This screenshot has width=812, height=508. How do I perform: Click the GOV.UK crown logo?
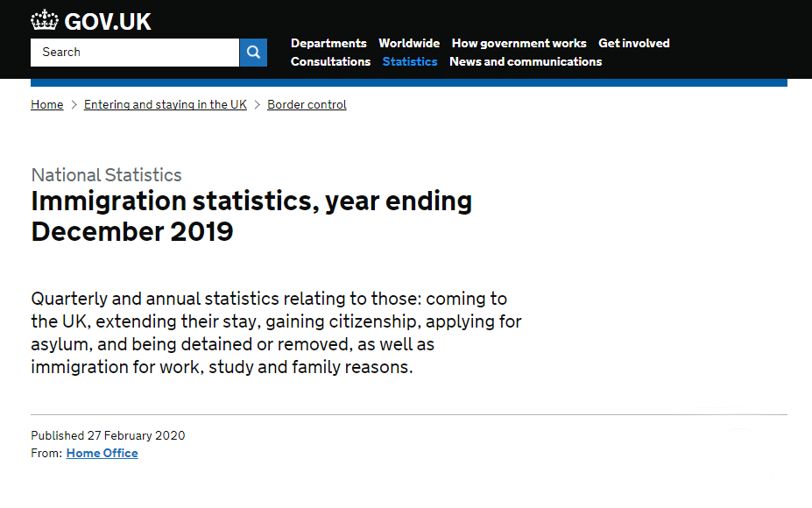coord(45,21)
